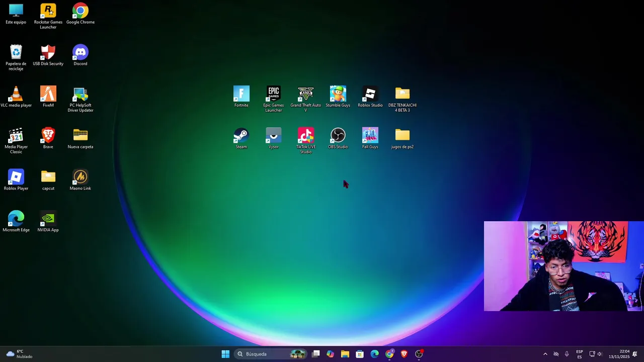Viewport: 644px width, 362px height.
Task: Select the Nueva carpeta folder
Action: coord(80,139)
